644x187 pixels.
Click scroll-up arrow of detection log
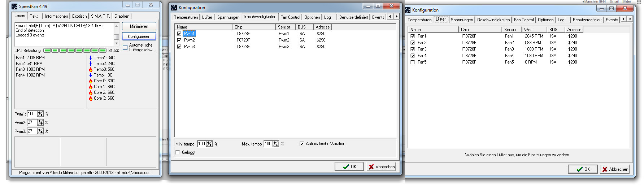click(x=117, y=26)
